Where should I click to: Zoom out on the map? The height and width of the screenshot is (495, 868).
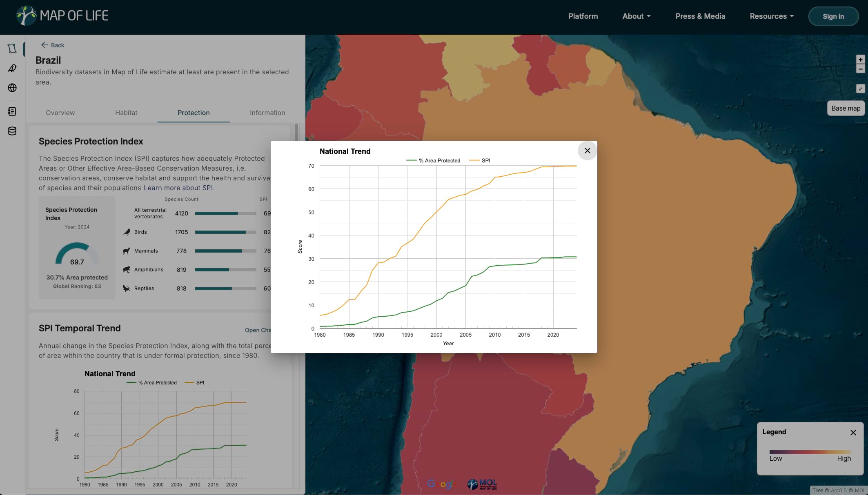pyautogui.click(x=860, y=69)
